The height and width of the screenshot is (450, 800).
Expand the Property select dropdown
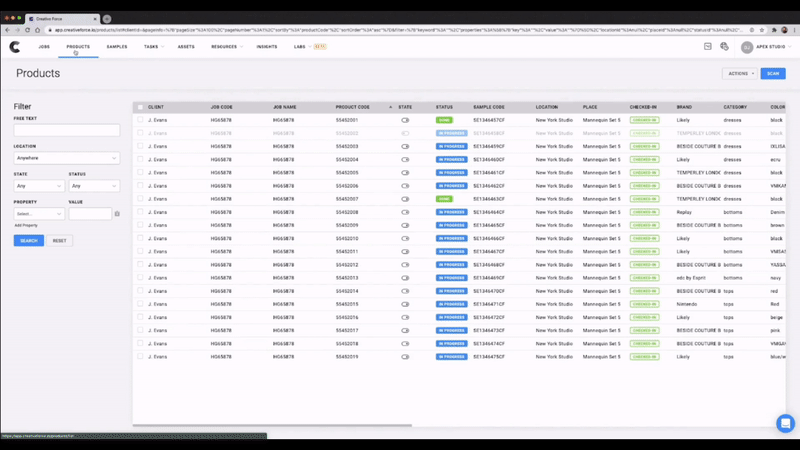tap(38, 214)
